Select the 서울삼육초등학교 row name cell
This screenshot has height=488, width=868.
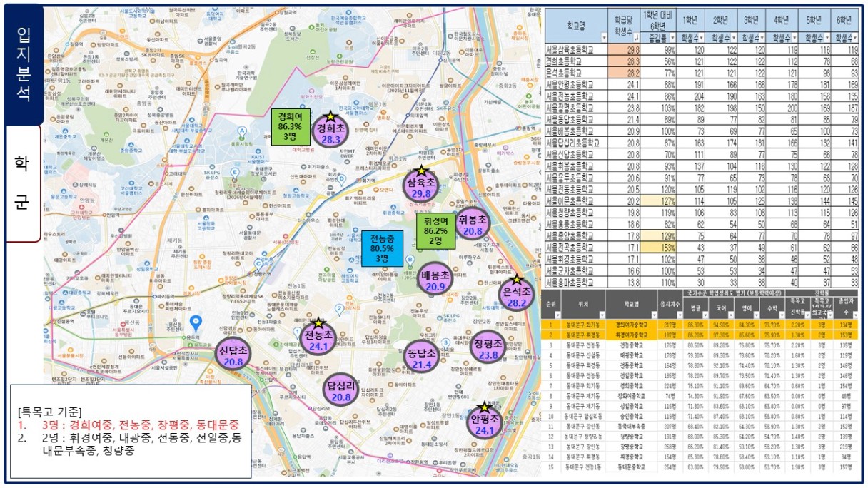coord(577,51)
